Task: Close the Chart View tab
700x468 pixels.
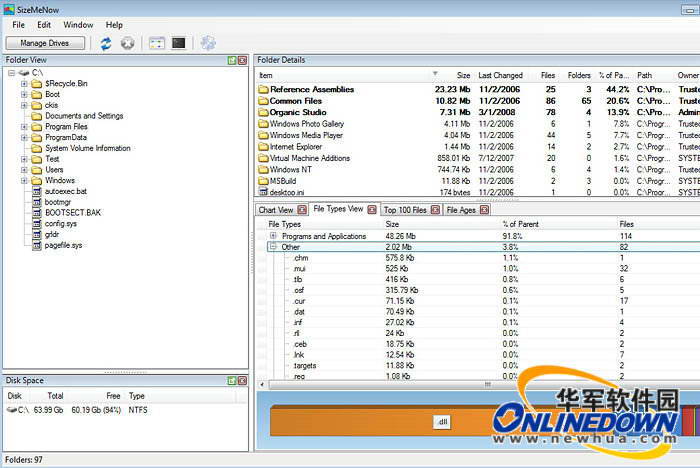Action: point(302,210)
